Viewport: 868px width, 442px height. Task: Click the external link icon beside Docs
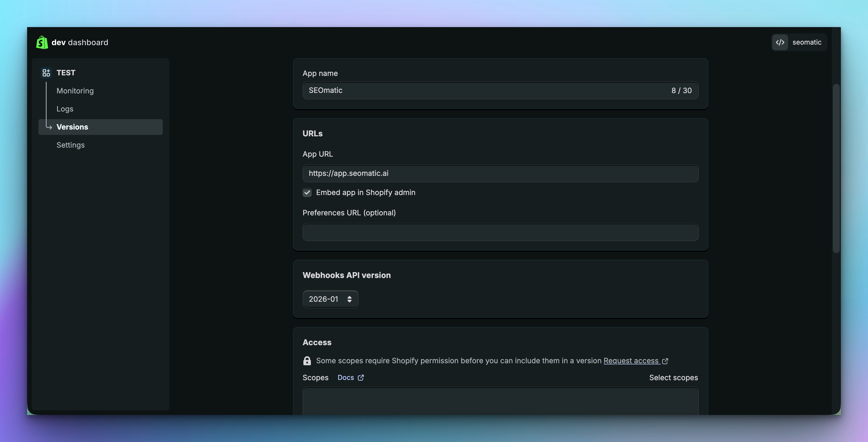[361, 378]
